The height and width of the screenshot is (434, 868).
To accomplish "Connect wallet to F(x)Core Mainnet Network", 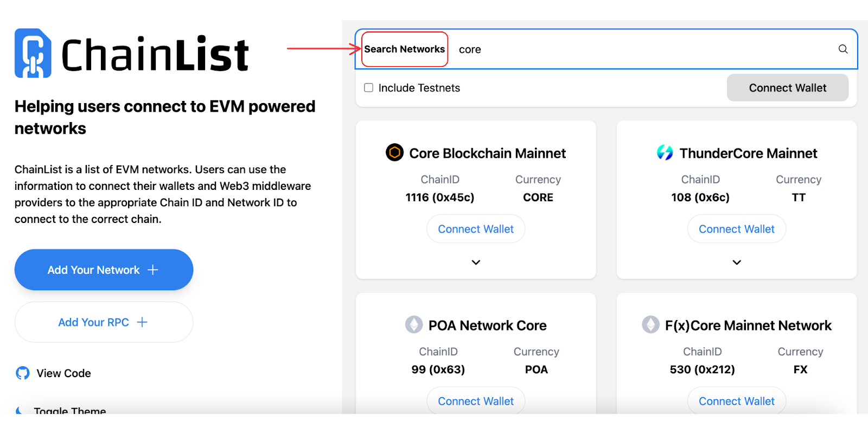I will pos(736,401).
